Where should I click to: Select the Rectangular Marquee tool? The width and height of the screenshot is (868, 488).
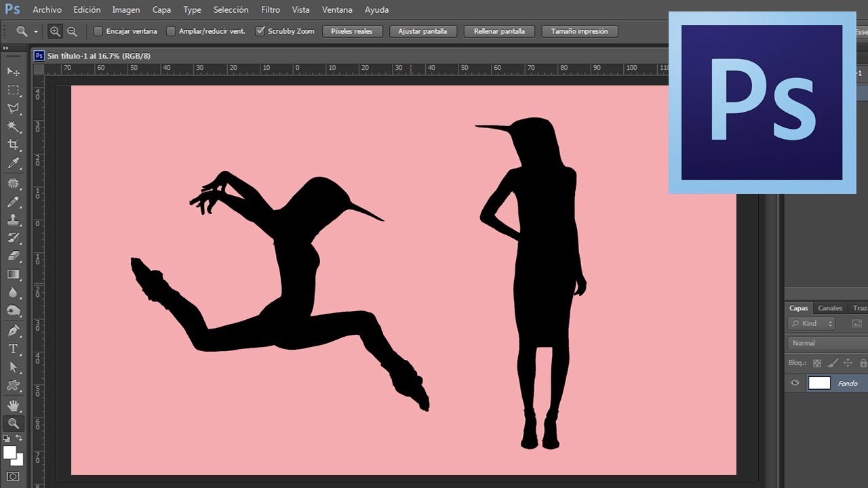pyautogui.click(x=13, y=89)
